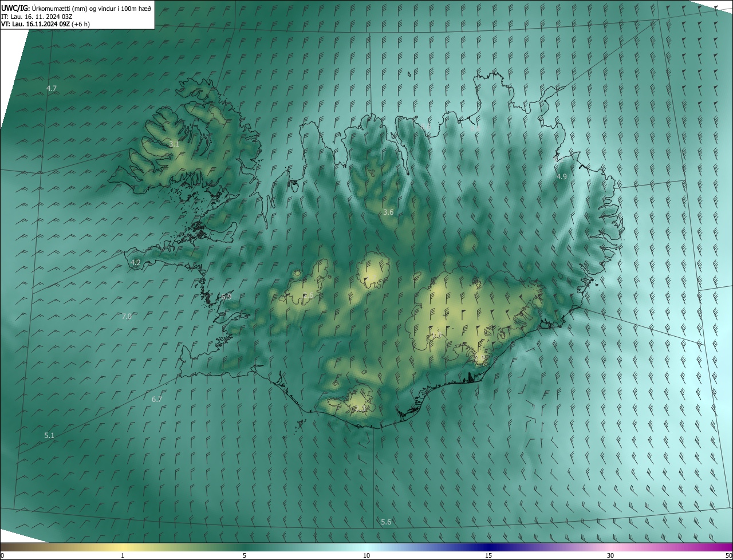Click the '4.2' value on the map
The height and width of the screenshot is (560, 733).
pyautogui.click(x=136, y=263)
